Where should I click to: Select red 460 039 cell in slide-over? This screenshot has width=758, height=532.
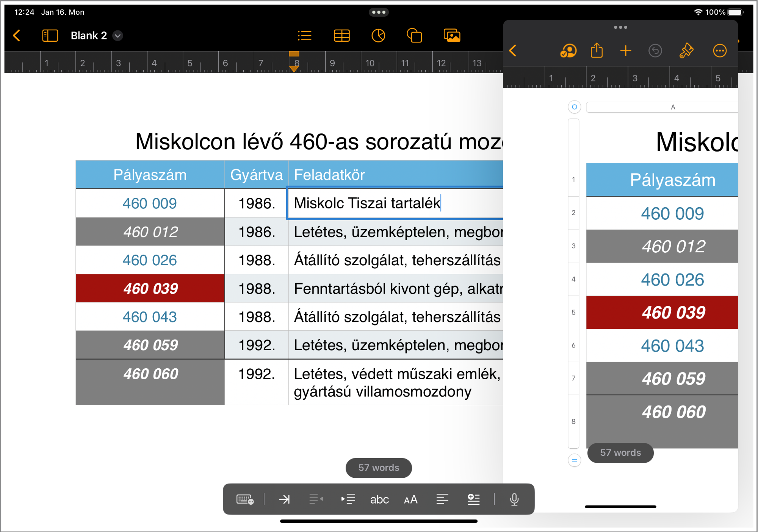(x=662, y=313)
